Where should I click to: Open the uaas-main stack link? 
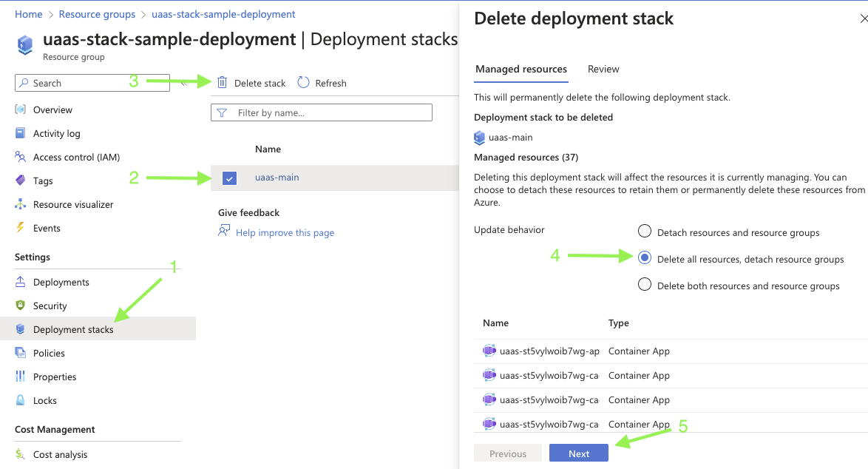click(x=277, y=178)
